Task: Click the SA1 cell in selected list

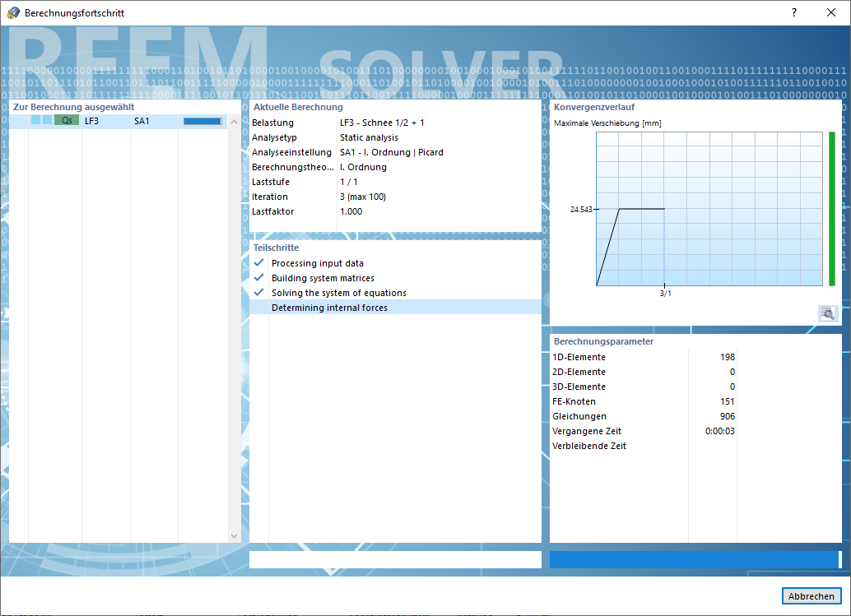Action: click(142, 121)
